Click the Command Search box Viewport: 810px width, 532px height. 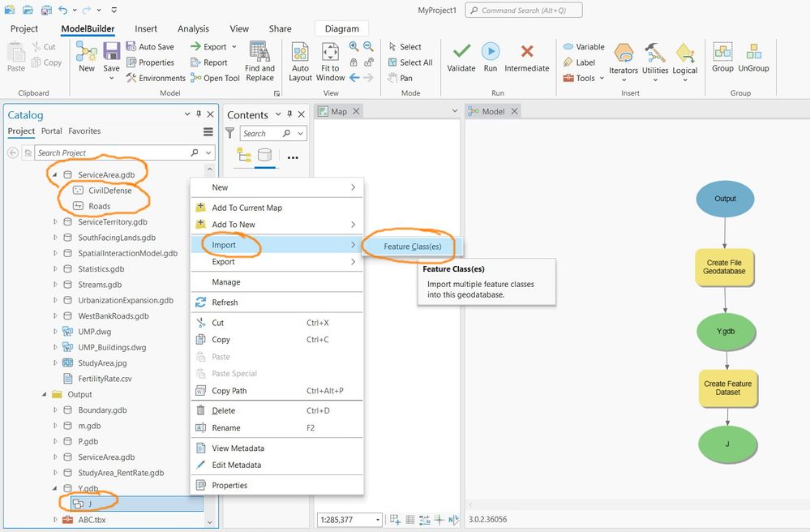click(524, 10)
